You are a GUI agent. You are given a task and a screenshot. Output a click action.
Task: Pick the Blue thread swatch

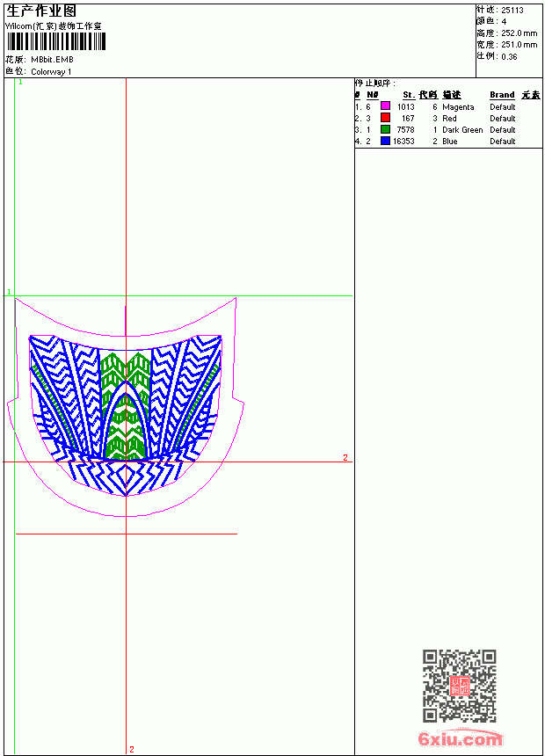click(x=385, y=141)
